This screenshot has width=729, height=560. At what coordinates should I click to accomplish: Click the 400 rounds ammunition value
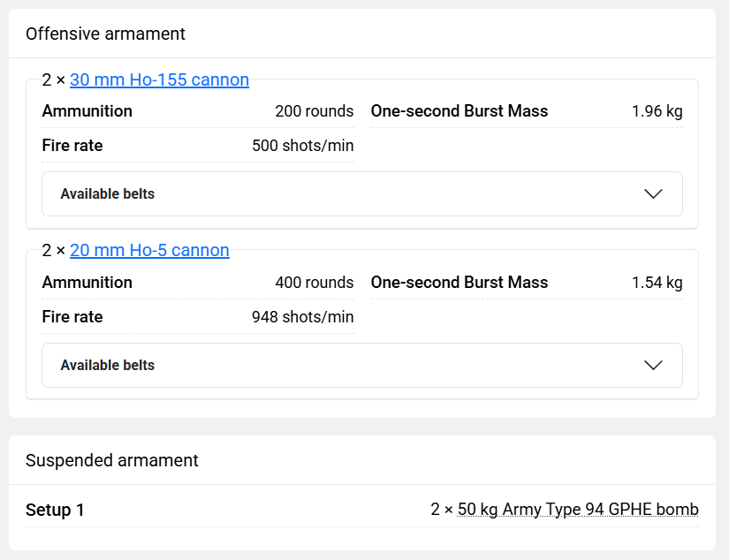tap(314, 283)
